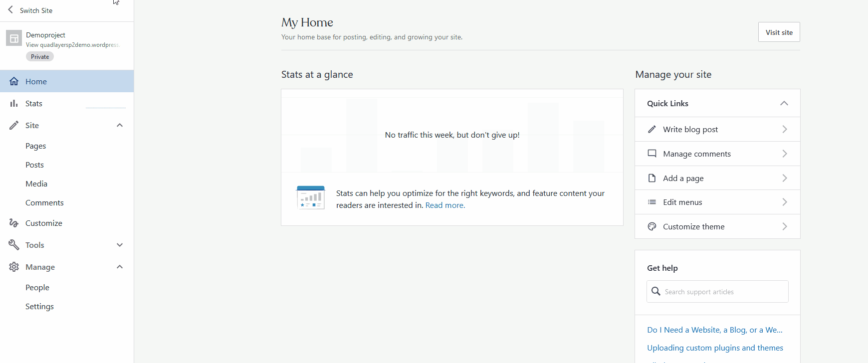Open Home in the sidebar
868x363 pixels.
pos(67,81)
